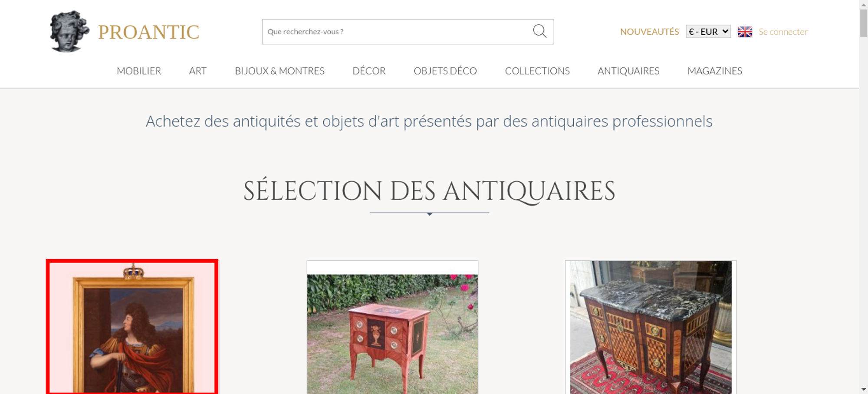Click the PROANTIC brand name text

(148, 32)
